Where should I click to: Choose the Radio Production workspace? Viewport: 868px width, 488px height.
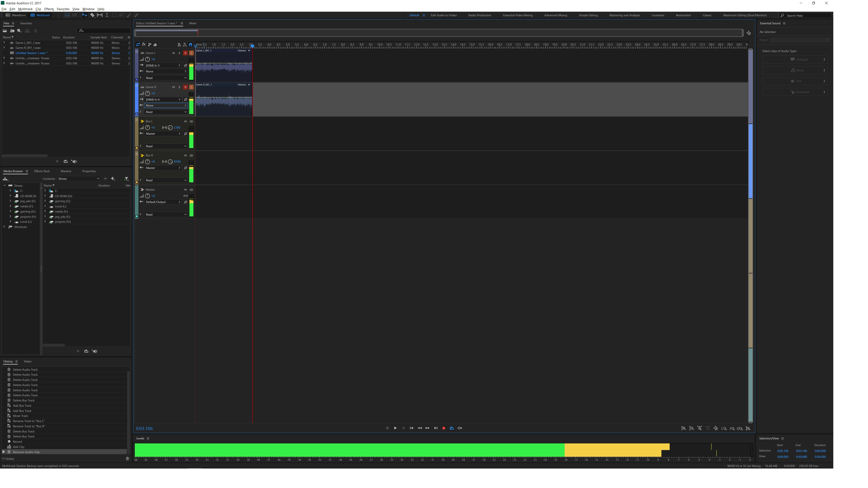480,15
